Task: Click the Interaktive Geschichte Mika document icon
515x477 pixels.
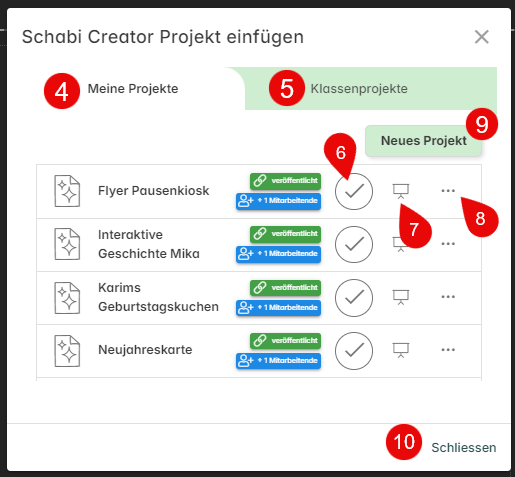Action: pyautogui.click(x=67, y=244)
